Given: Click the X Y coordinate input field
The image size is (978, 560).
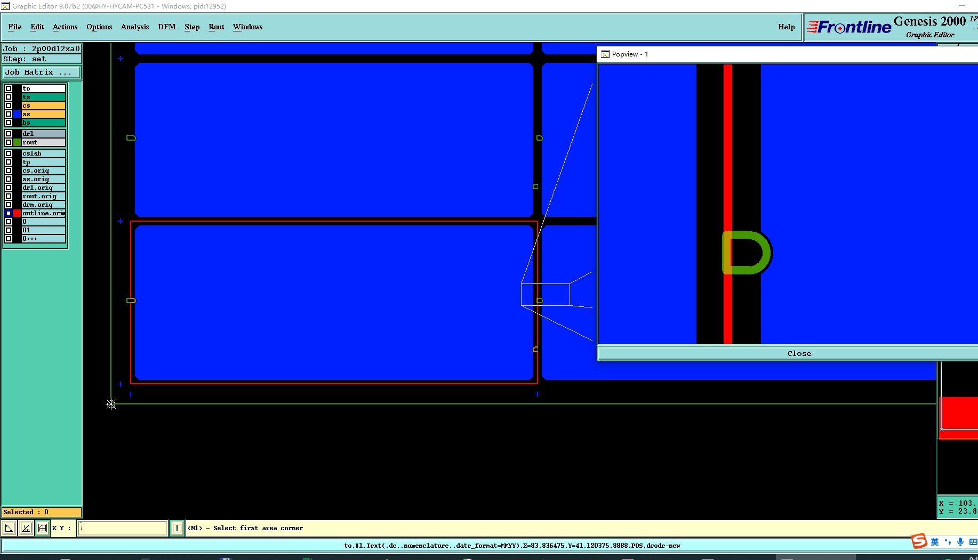Looking at the screenshot, I should click(x=123, y=528).
